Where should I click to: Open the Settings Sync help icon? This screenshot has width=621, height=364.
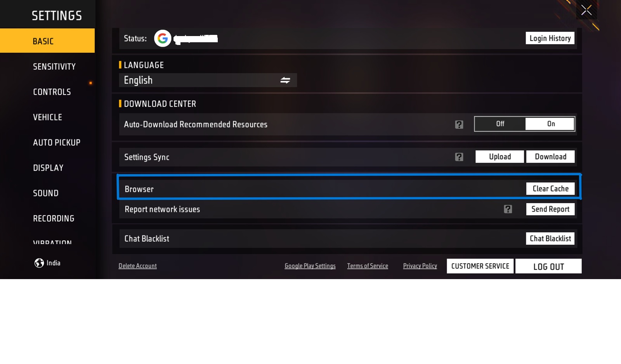click(x=459, y=157)
